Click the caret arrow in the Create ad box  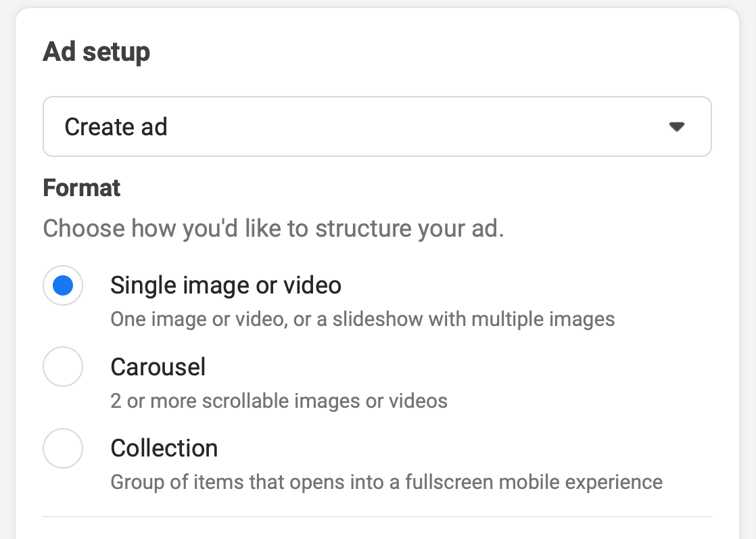[677, 126]
